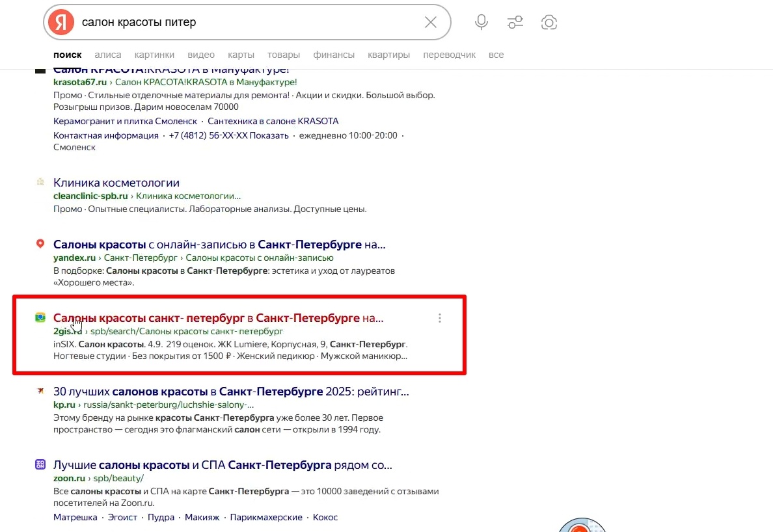Switch to the картинки tab
773x532 pixels.
click(x=154, y=55)
